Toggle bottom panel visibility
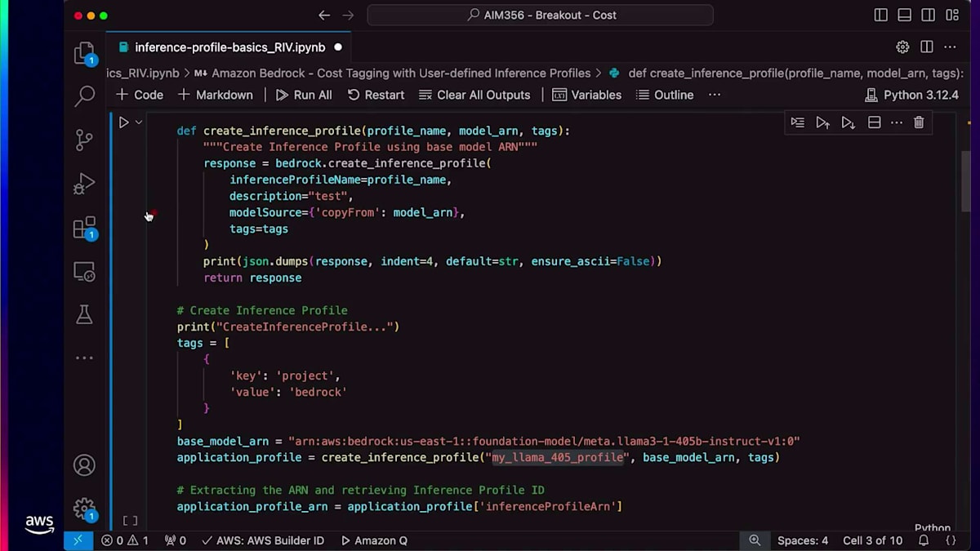The width and height of the screenshot is (980, 551). point(905,15)
